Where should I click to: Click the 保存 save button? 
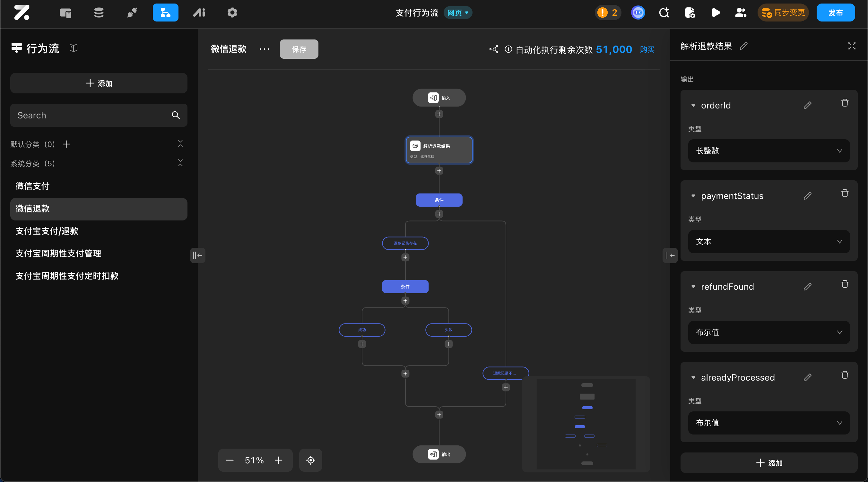pos(299,49)
